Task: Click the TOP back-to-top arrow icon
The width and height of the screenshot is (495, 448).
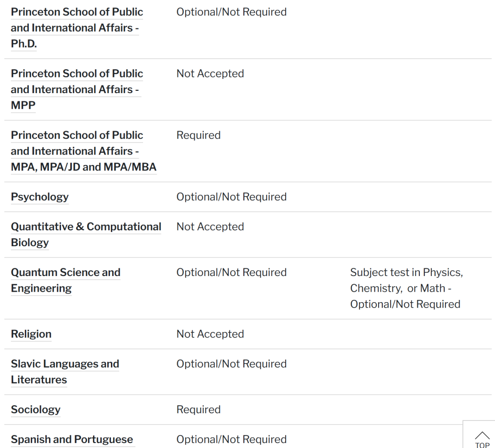Action: tap(482, 438)
